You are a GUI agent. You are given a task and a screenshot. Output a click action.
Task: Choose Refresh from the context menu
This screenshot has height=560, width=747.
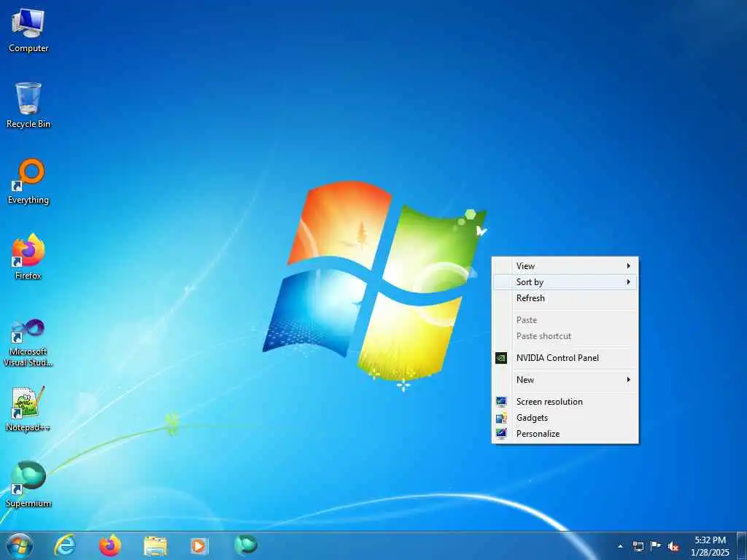[565, 298]
